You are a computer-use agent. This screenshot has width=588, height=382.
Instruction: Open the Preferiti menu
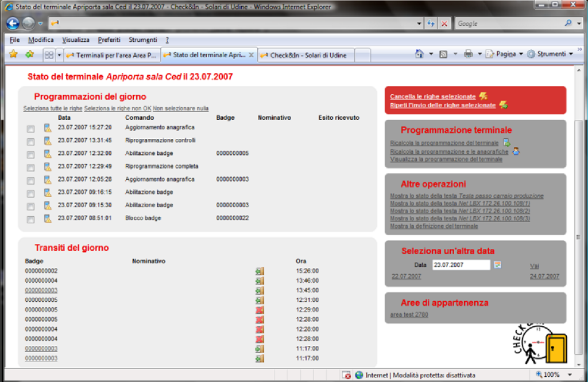(109, 40)
